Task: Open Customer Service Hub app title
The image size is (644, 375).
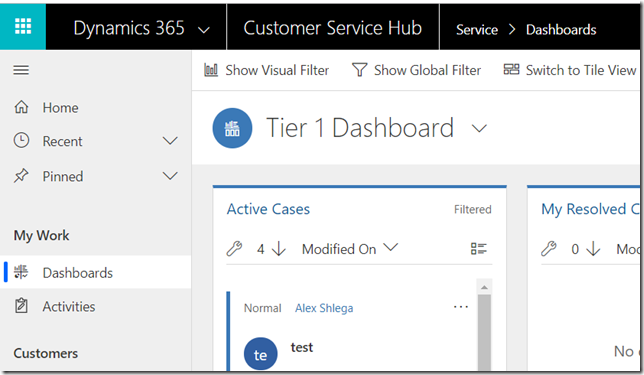Action: 333,28
